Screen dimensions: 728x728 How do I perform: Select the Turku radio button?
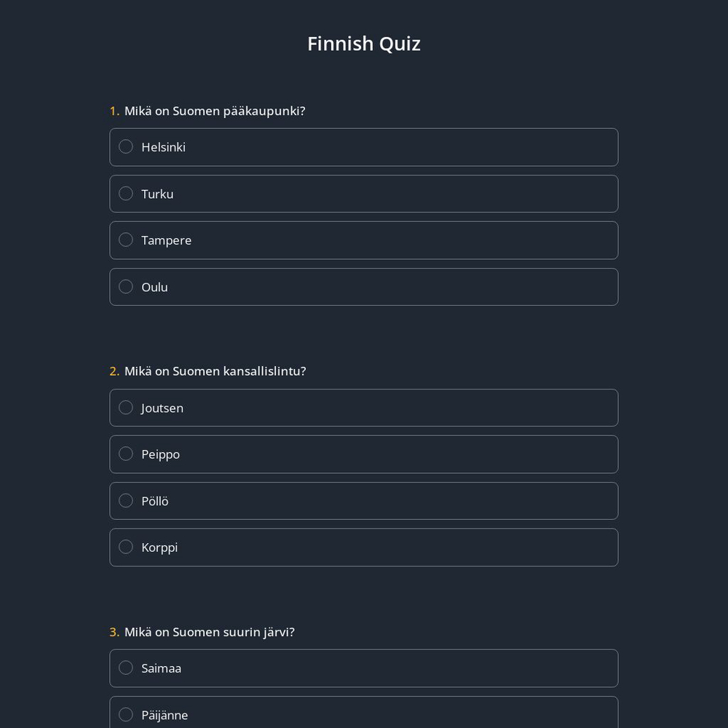(126, 193)
